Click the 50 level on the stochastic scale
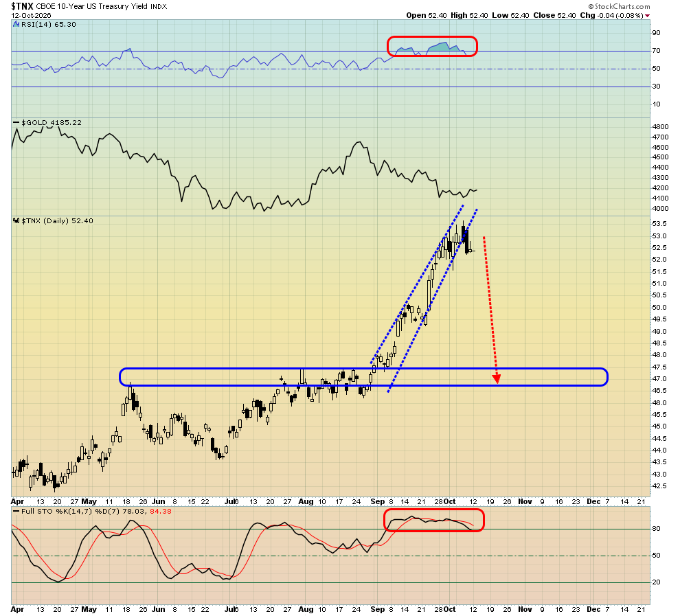Viewport: 680px width, 616px height. 656,556
